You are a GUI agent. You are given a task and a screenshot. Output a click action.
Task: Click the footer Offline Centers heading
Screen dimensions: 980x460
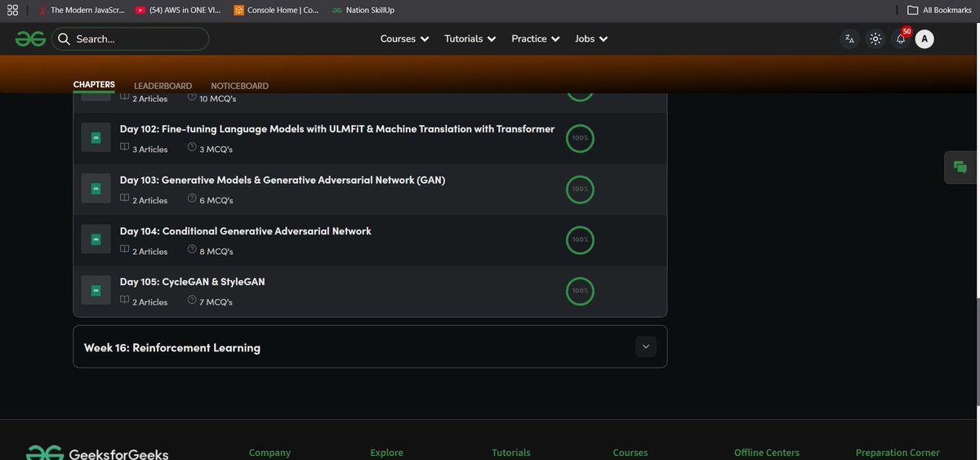(x=767, y=453)
